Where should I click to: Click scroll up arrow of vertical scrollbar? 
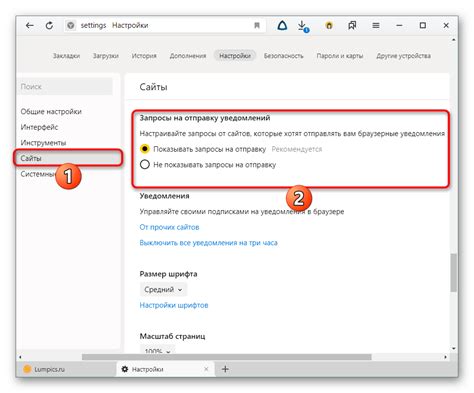454,40
